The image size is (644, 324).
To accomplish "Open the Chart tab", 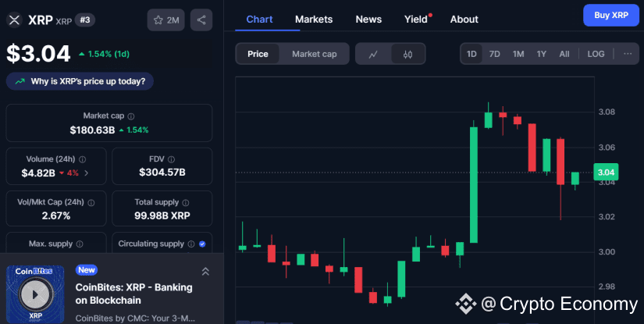I will click(x=260, y=20).
